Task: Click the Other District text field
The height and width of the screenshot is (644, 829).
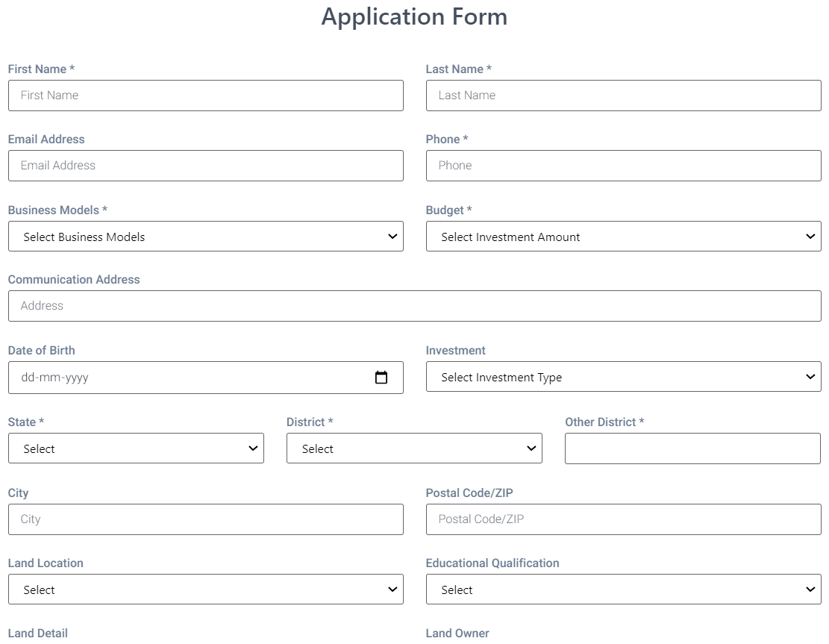Action: 692,448
